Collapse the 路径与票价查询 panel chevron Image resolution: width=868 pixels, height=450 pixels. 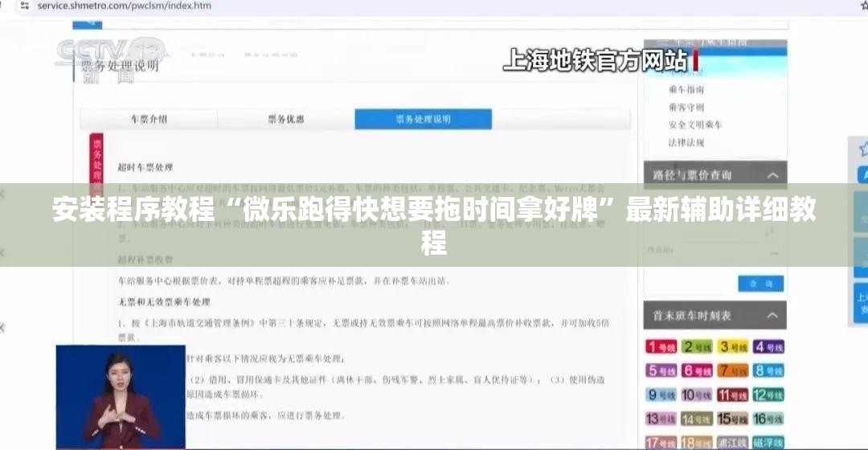coord(773,175)
